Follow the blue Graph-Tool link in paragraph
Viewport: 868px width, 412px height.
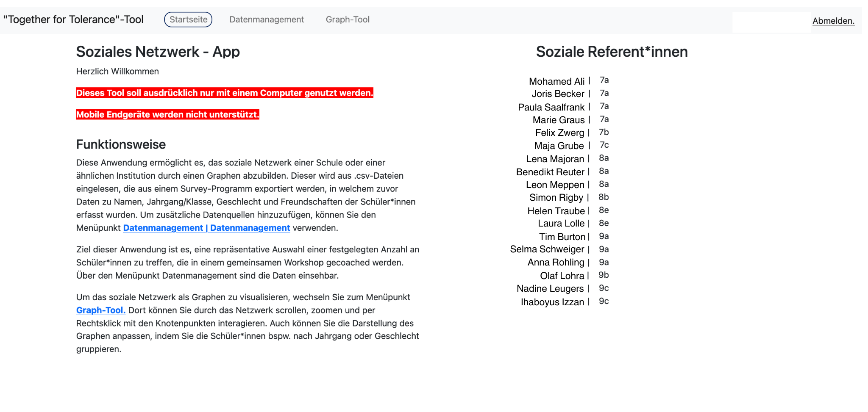coord(101,310)
